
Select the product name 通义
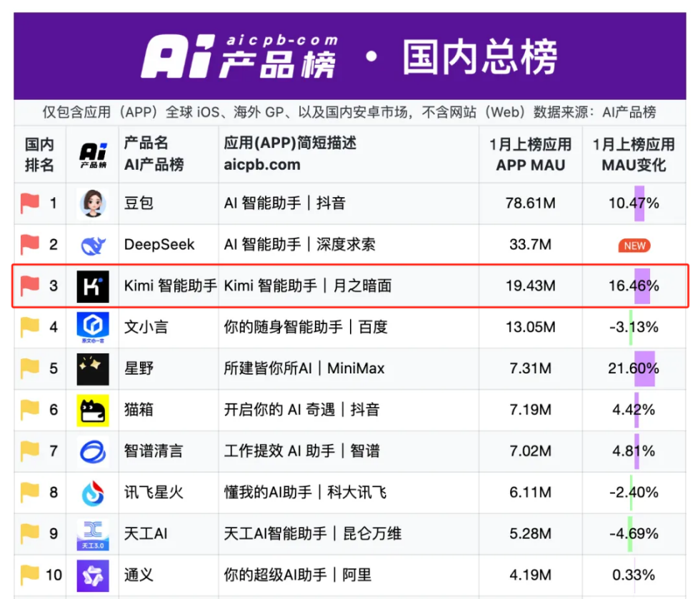(x=139, y=575)
